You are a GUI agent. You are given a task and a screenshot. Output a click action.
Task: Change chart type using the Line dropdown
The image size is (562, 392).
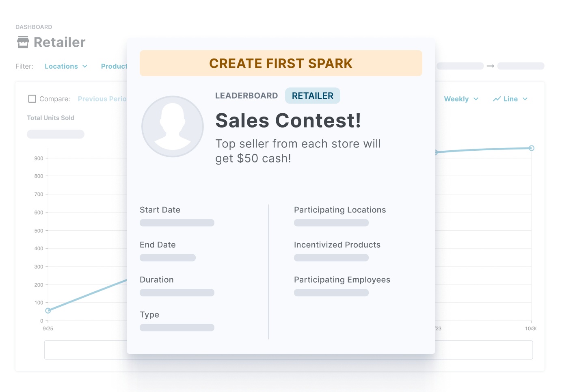(511, 99)
